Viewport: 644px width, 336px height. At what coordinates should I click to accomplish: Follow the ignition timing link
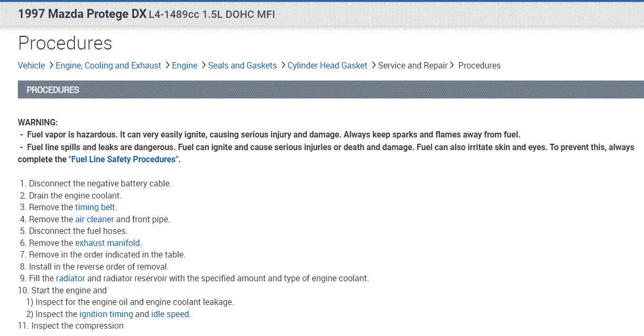(x=106, y=314)
